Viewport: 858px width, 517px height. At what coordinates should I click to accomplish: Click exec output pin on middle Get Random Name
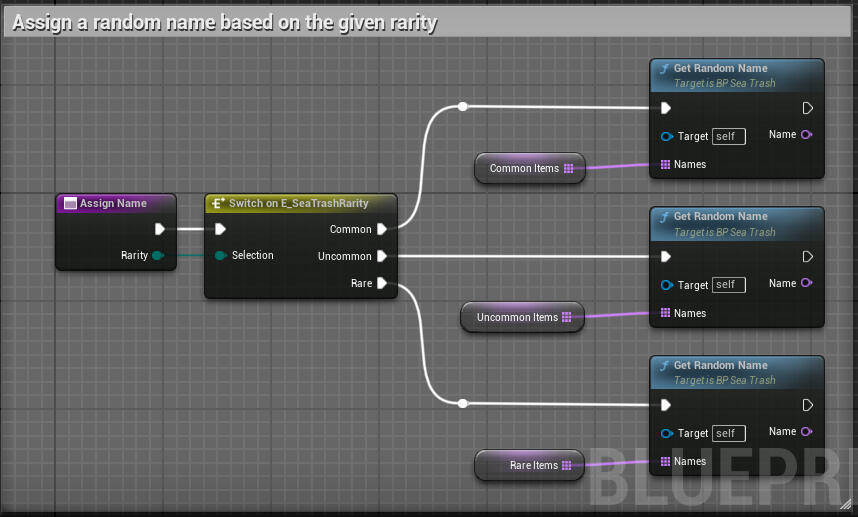[x=807, y=257]
